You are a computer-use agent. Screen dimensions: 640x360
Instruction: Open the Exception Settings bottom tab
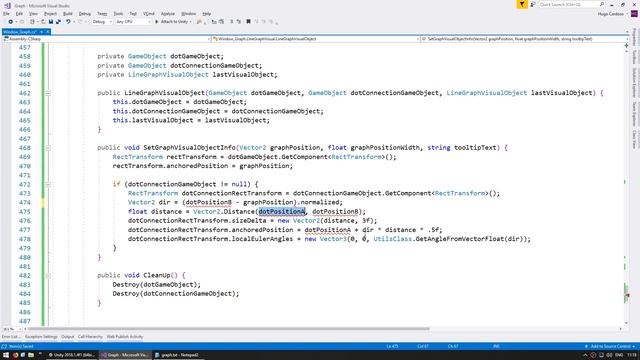(x=41, y=337)
